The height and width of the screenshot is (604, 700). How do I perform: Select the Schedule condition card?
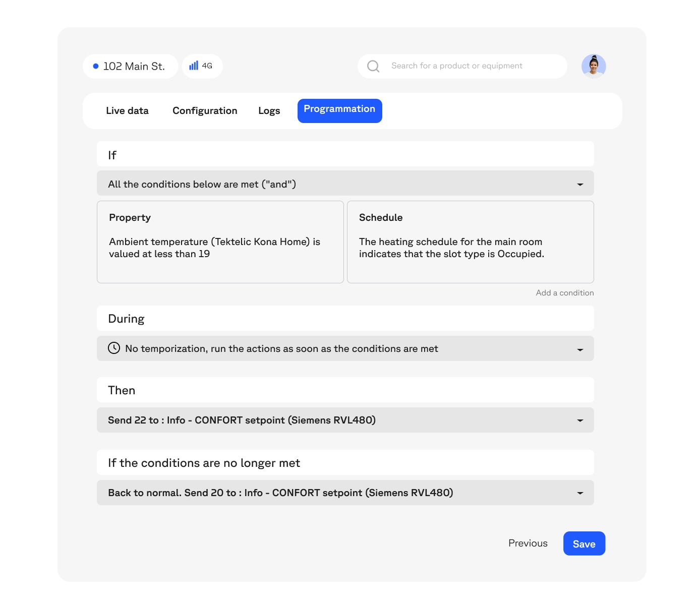[470, 242]
